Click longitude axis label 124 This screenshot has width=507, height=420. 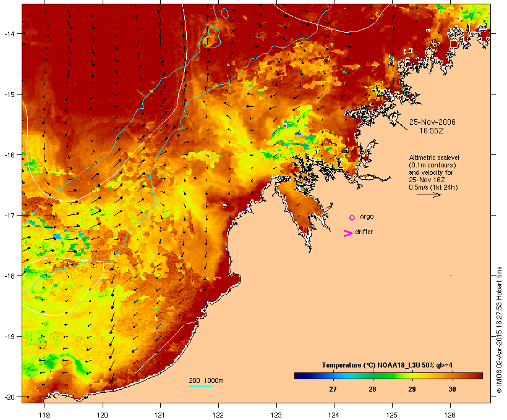(334, 415)
